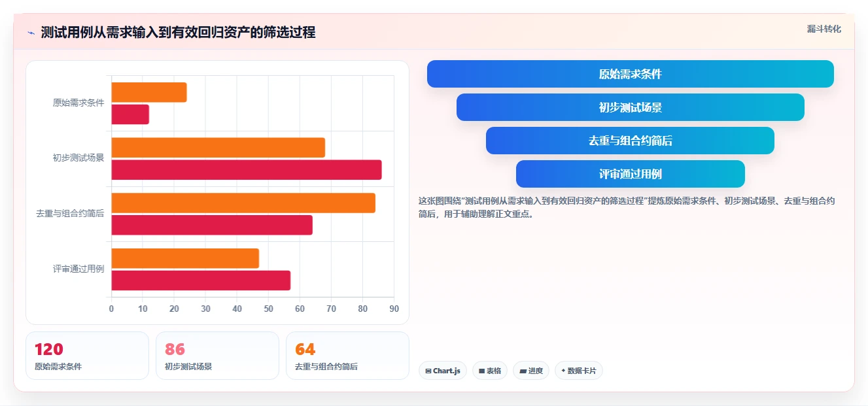
Task: Click the x-axis tick label 10
Action: (143, 309)
